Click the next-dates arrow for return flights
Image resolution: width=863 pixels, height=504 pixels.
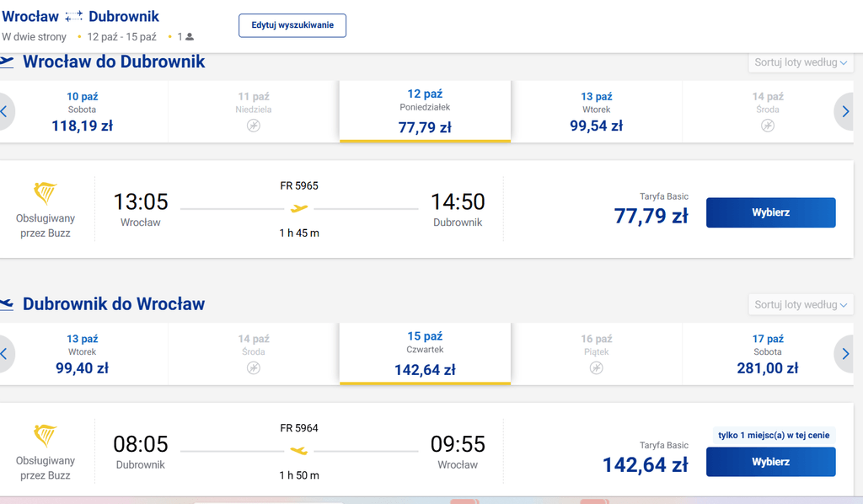coord(846,354)
